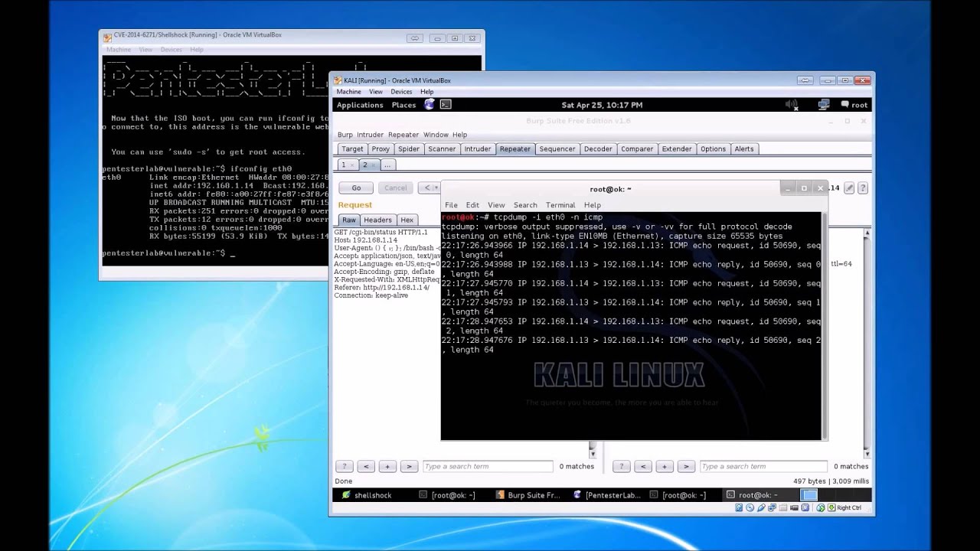The height and width of the screenshot is (551, 980).
Task: Open the Sequencer tab
Action: tap(557, 149)
